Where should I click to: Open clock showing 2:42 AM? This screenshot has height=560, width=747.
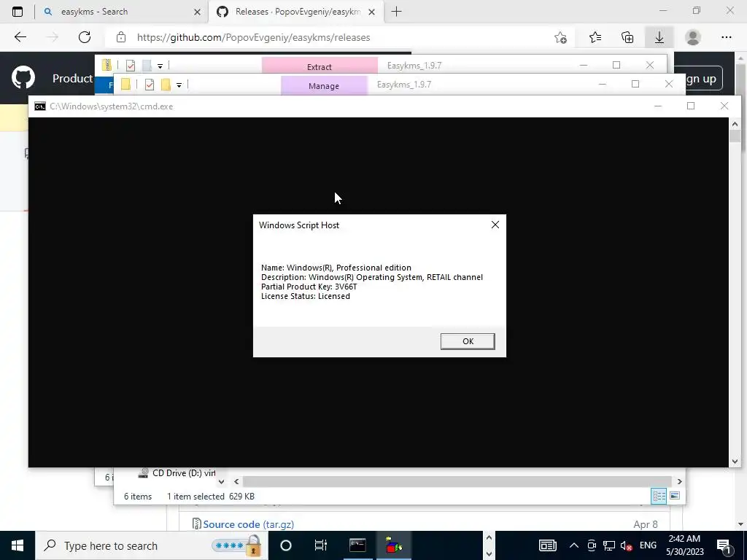click(x=684, y=545)
